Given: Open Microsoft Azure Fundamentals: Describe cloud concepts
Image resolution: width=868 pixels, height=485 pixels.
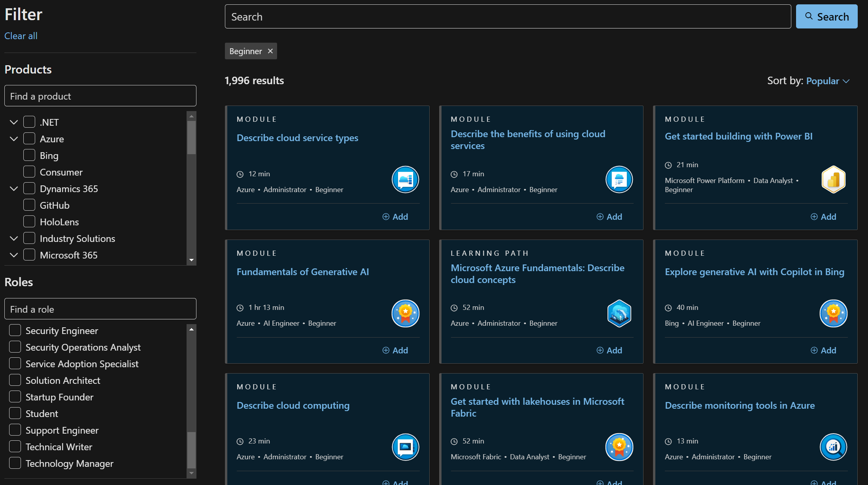Looking at the screenshot, I should tap(538, 274).
